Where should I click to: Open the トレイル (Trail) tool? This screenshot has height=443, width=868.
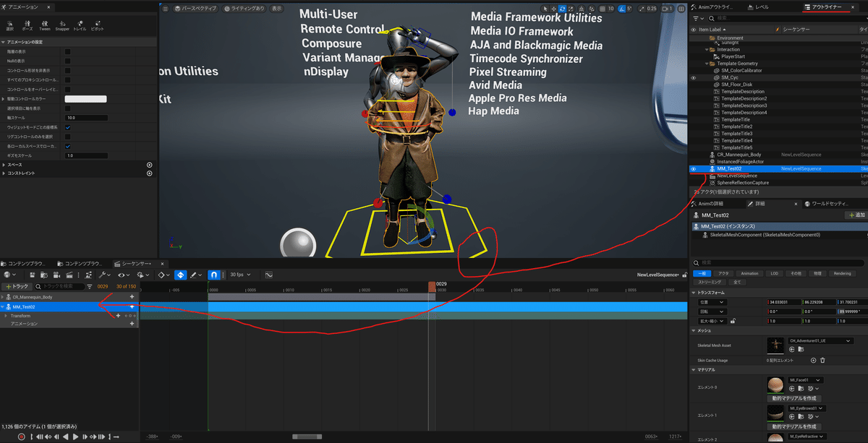pyautogui.click(x=80, y=25)
